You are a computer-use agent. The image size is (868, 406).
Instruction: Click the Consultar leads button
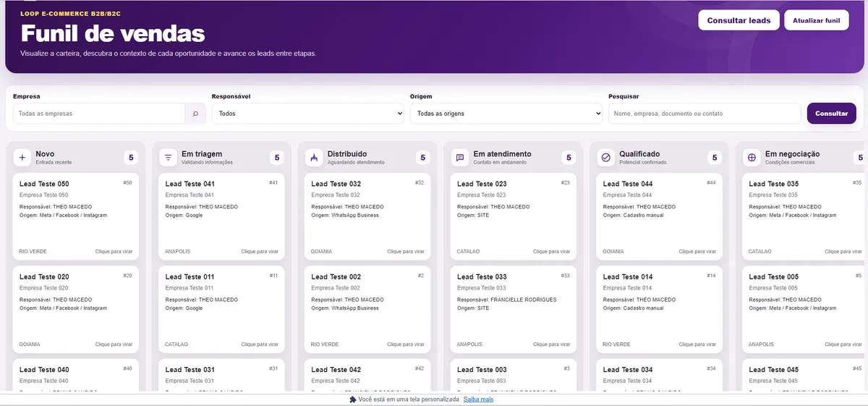pos(739,20)
